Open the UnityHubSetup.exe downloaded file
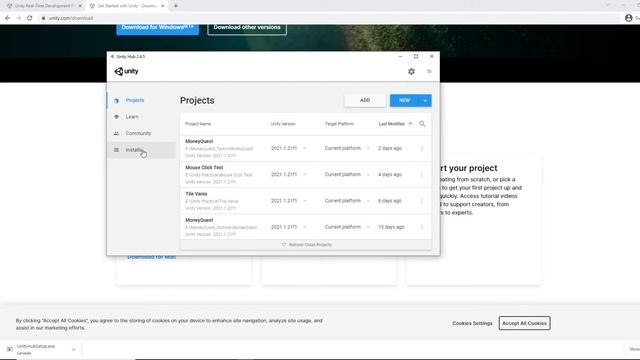640x360 pixels. [x=35, y=349]
